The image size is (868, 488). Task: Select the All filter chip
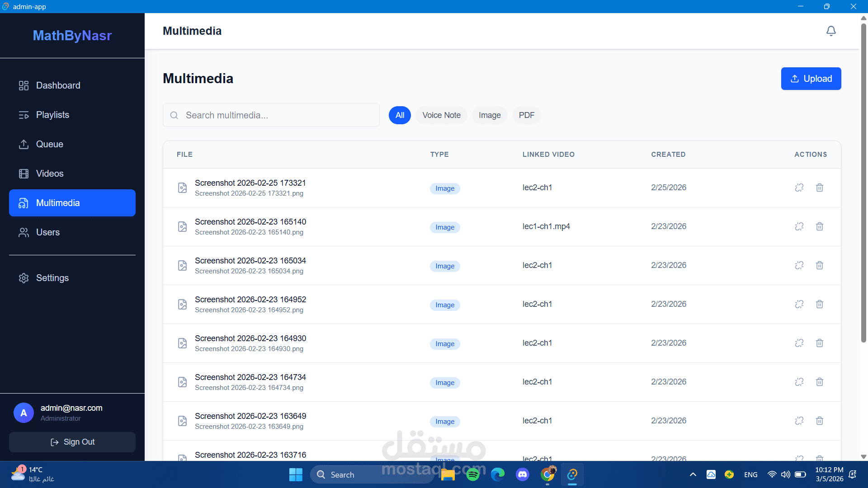pyautogui.click(x=400, y=115)
